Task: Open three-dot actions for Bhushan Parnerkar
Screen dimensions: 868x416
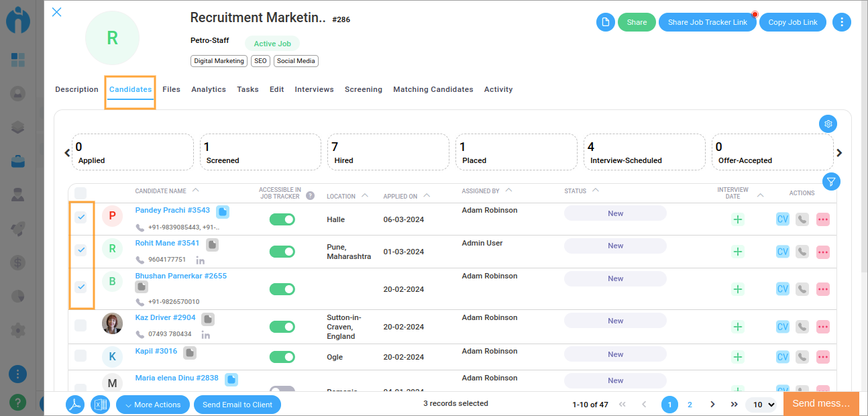Action: (x=823, y=289)
